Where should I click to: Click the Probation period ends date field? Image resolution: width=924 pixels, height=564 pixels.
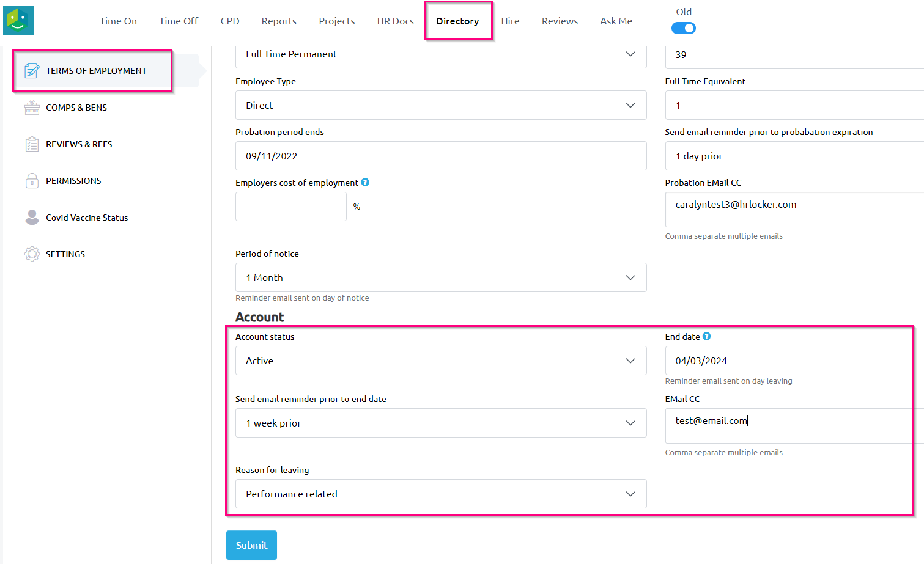click(440, 156)
